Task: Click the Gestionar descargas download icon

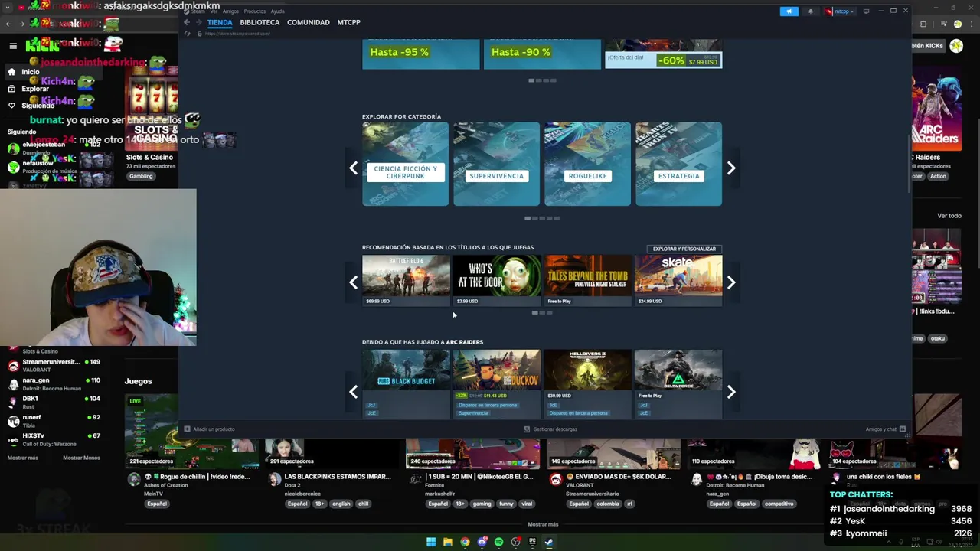Action: [x=527, y=429]
